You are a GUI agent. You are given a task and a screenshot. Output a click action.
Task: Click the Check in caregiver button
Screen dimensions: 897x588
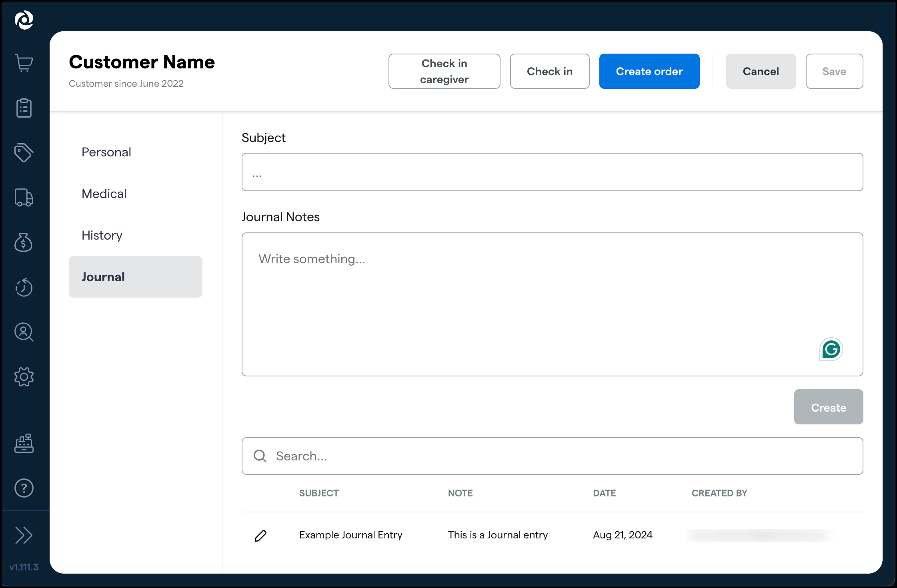(x=444, y=71)
